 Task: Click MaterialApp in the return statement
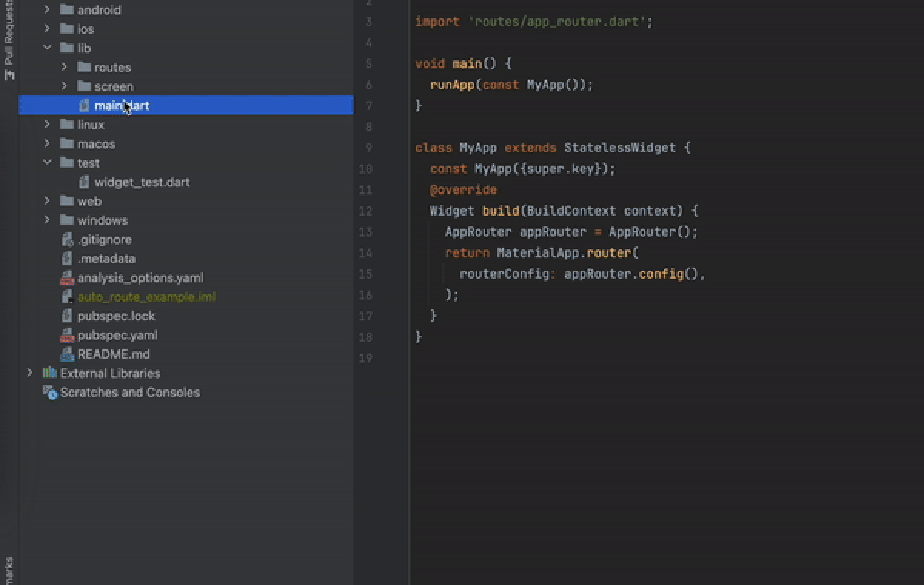point(537,252)
